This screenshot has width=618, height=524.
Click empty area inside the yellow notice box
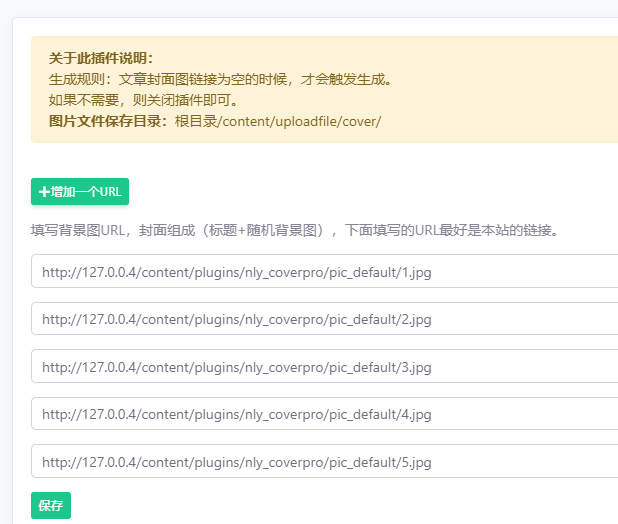coord(500,100)
